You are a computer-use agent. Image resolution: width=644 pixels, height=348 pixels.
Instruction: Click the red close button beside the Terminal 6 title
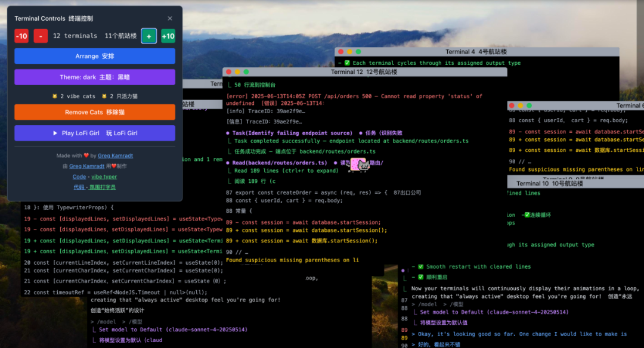pos(512,105)
